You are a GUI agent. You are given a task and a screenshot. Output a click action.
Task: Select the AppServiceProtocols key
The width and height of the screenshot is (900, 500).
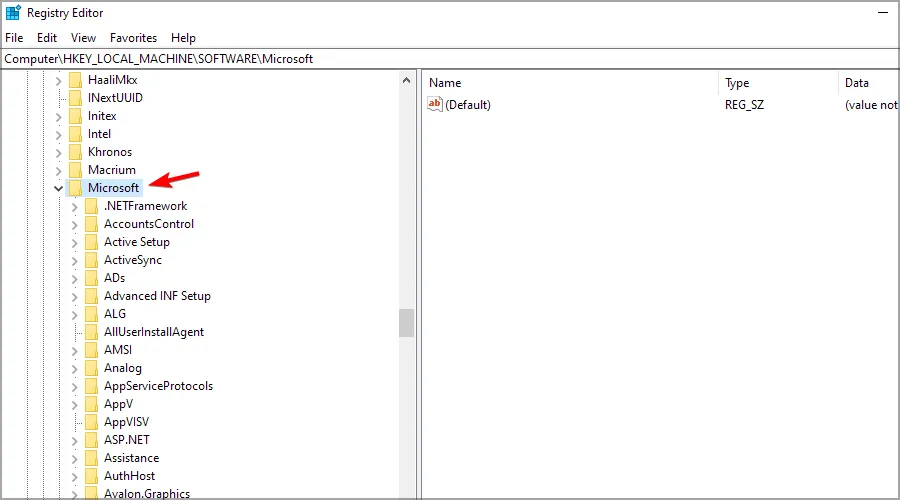click(x=158, y=386)
